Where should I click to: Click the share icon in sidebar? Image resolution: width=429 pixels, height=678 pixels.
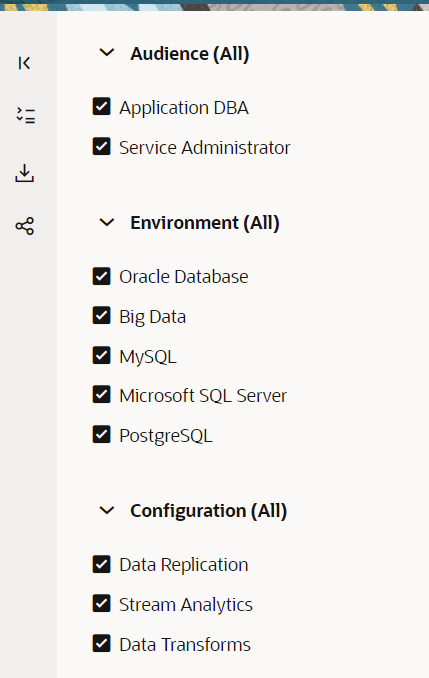[x=25, y=226]
